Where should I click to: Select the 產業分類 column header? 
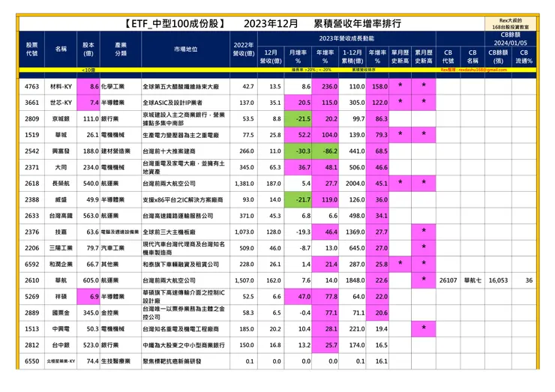click(x=121, y=49)
